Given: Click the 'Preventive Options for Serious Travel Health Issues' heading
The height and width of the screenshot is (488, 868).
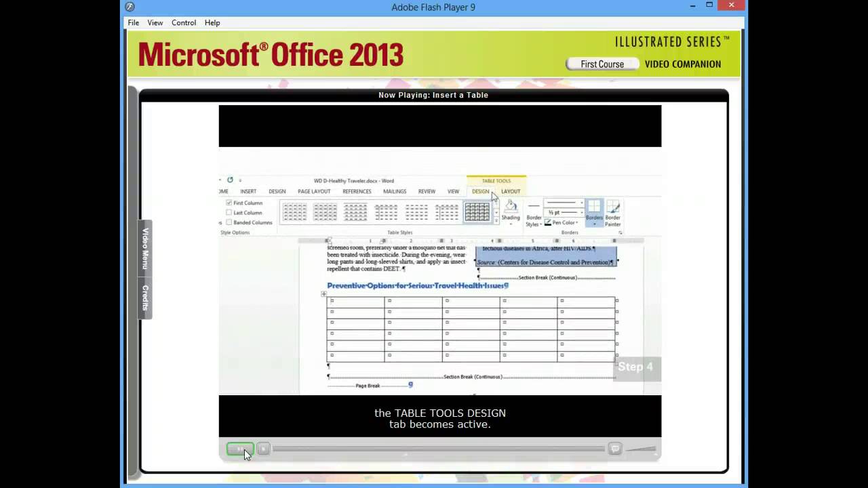Looking at the screenshot, I should pyautogui.click(x=418, y=285).
